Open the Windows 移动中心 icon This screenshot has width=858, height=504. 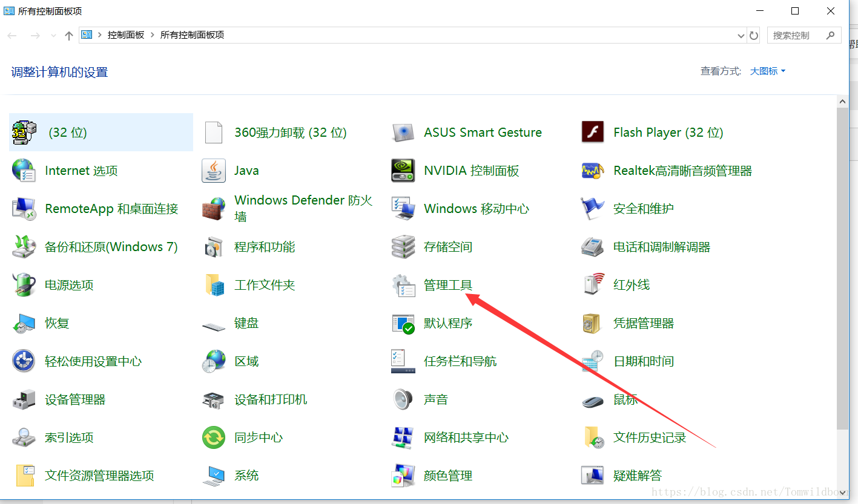click(403, 209)
